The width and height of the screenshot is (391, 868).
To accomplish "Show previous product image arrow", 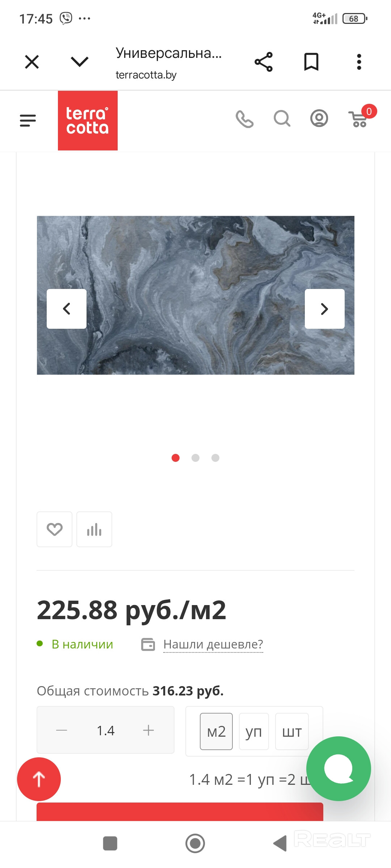I will point(67,309).
